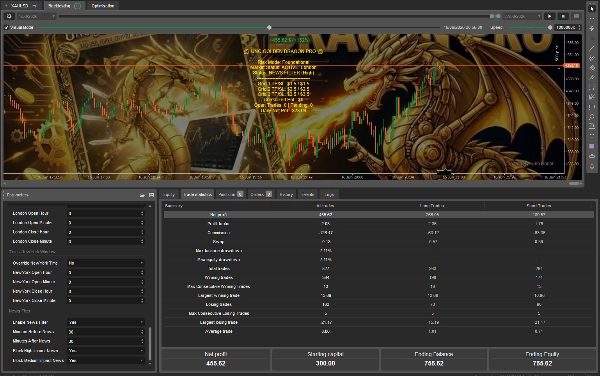Click the Long Trades column header
Screen dimensions: 600x376
click(x=432, y=206)
